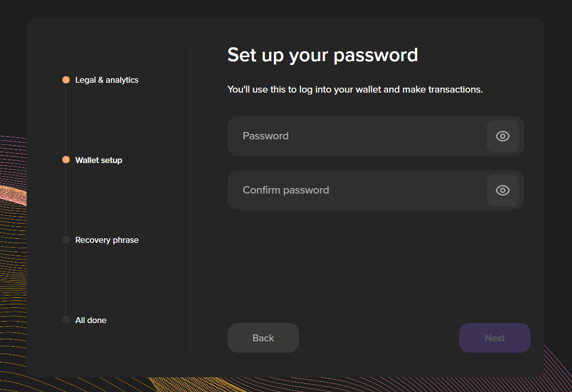
Task: Jump to the All done step
Action: 91,320
